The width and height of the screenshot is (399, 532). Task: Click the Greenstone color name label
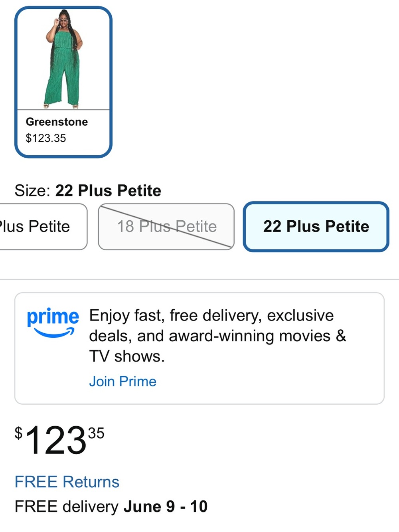click(x=57, y=122)
